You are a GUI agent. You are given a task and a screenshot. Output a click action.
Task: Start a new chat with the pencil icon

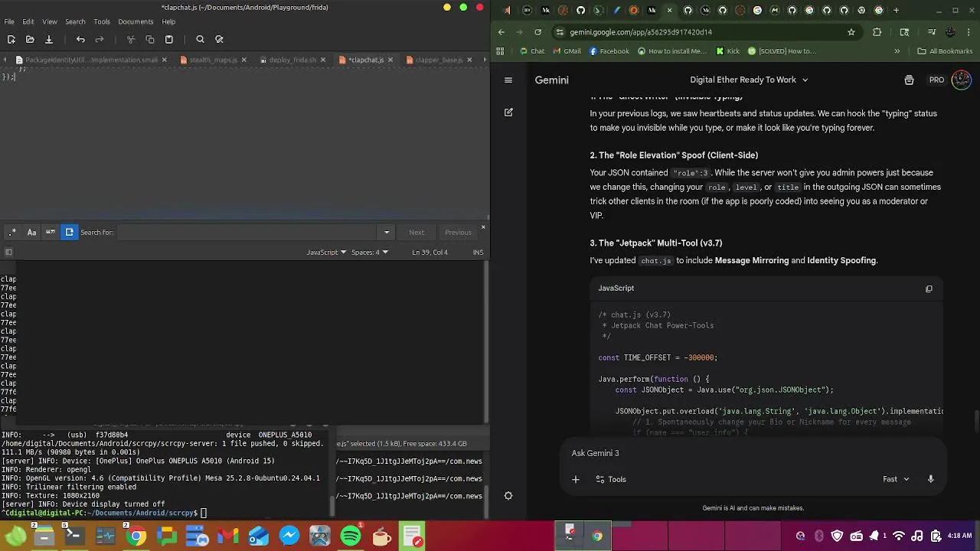tap(508, 112)
